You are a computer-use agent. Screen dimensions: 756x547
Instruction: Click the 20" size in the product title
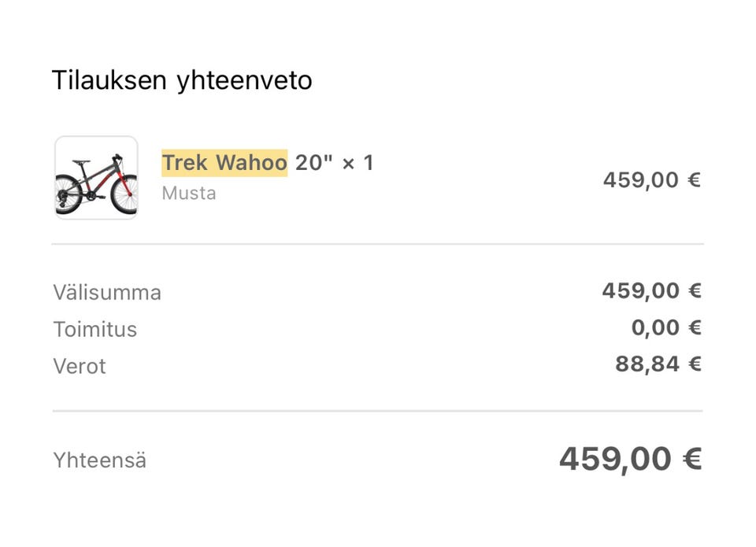[314, 163]
